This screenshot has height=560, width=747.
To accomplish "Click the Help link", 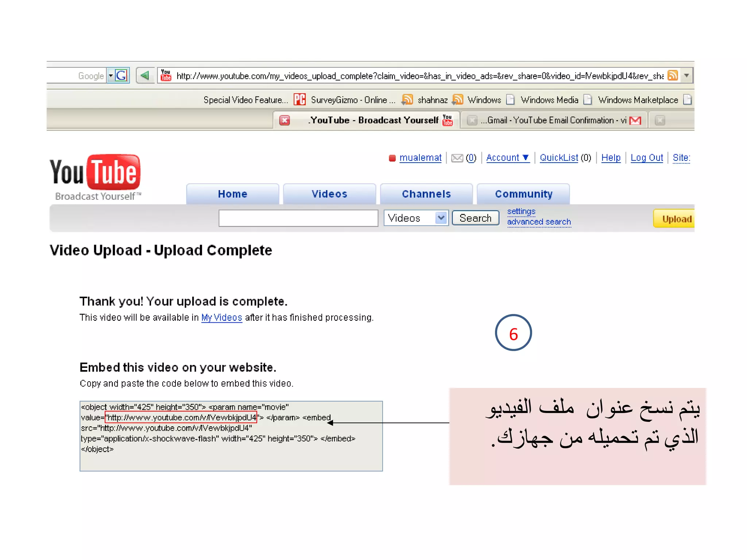I will 611,157.
